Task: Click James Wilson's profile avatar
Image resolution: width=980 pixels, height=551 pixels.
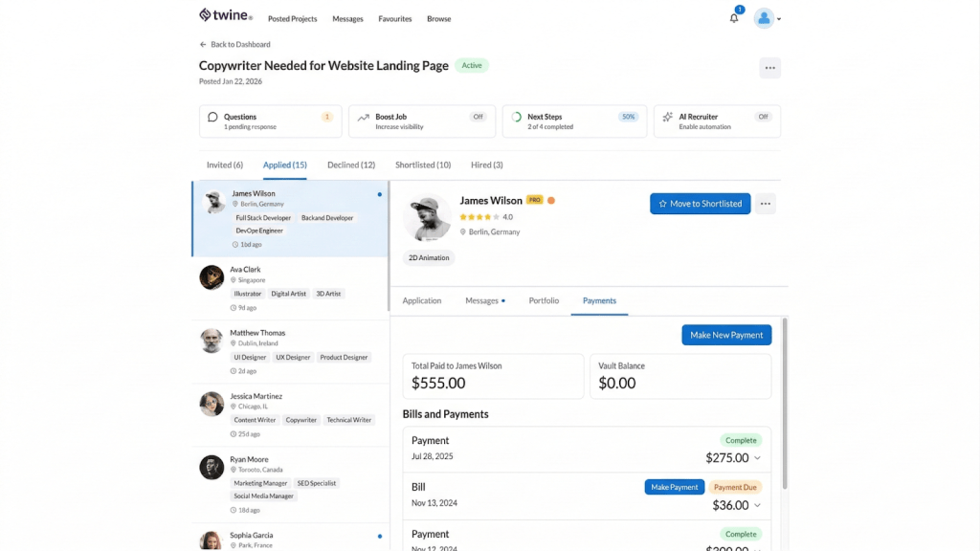Action: click(427, 218)
